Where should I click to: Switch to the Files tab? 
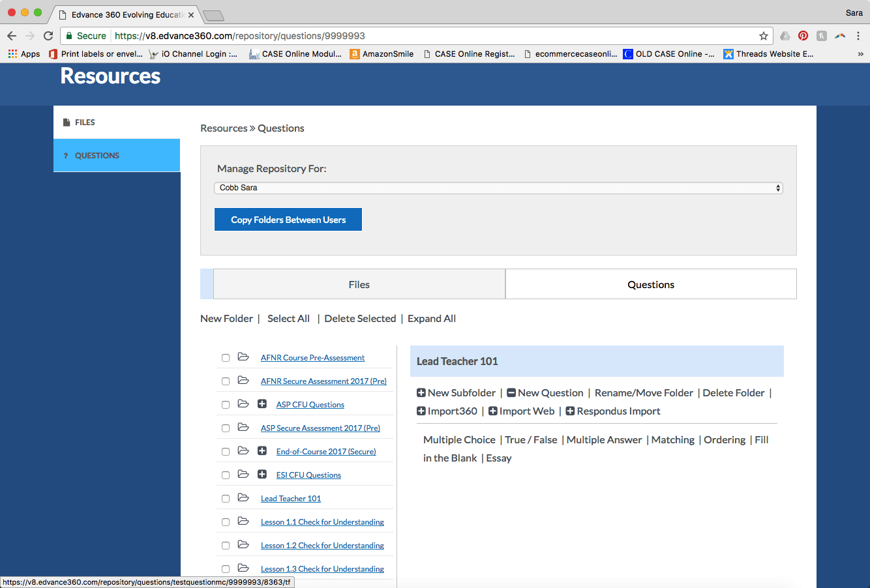point(359,284)
